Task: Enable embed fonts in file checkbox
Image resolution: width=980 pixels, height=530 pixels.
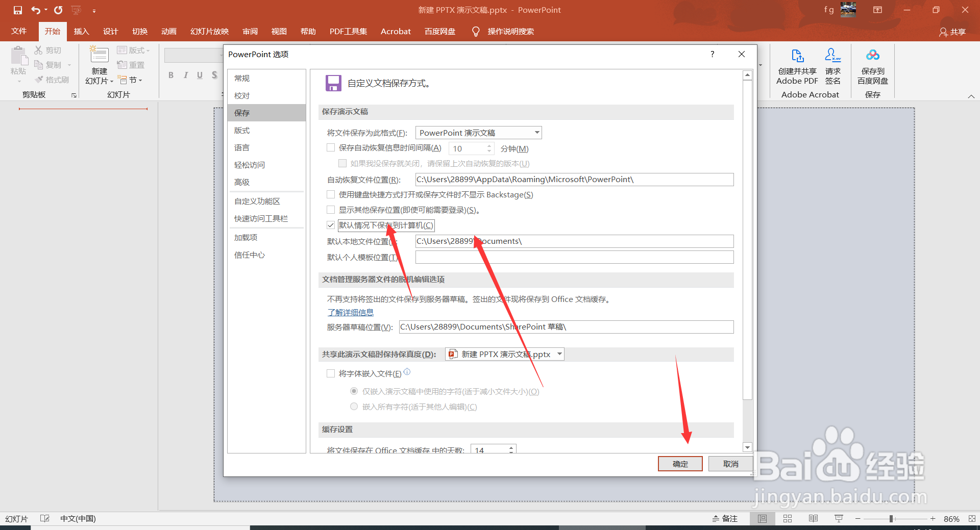Action: point(331,373)
